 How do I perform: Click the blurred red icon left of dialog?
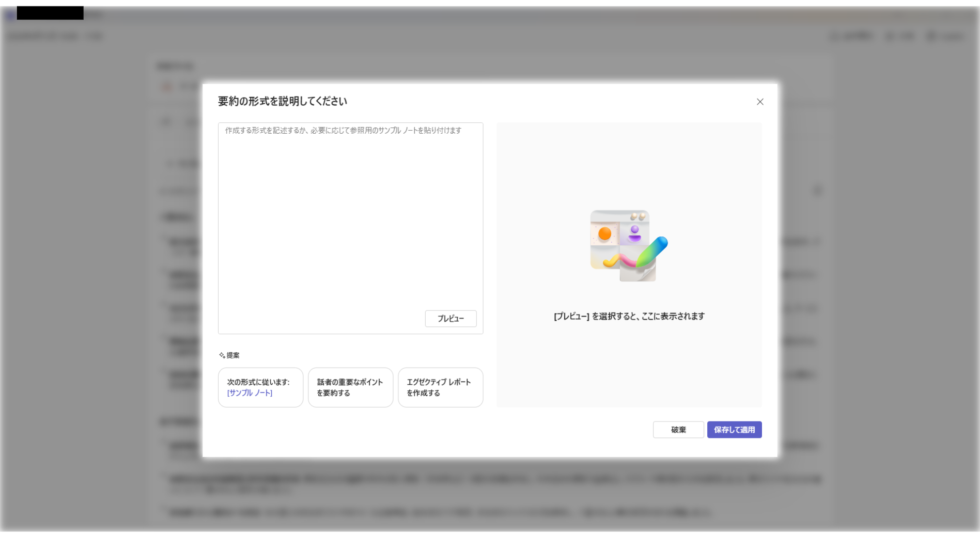167,87
